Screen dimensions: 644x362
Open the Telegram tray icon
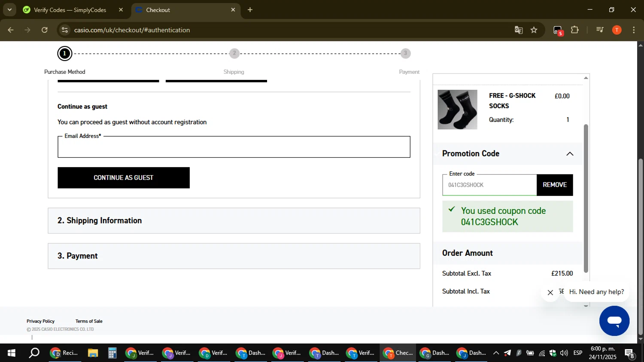click(507, 353)
